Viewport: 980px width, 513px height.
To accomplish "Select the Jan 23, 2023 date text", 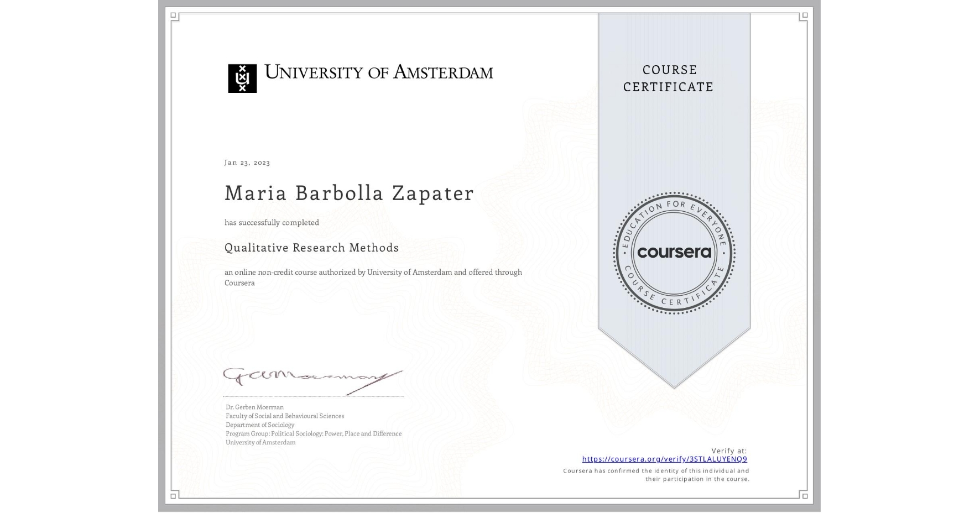I will (x=247, y=162).
